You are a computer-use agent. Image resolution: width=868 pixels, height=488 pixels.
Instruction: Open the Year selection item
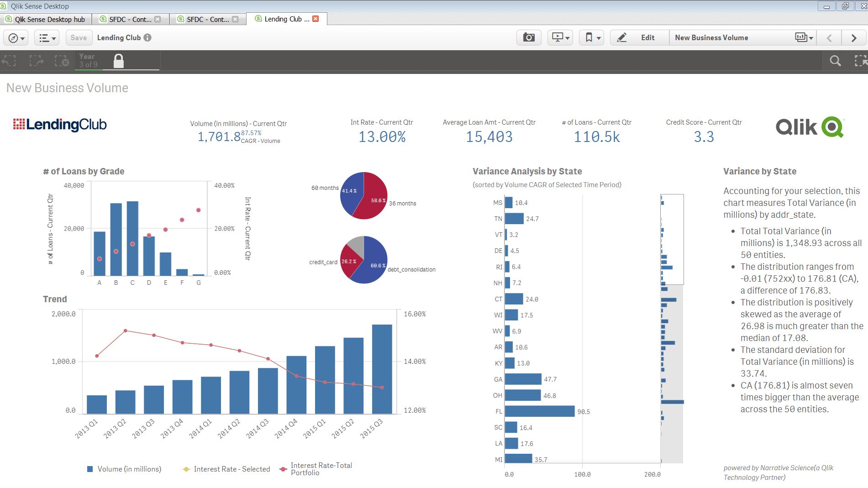[x=89, y=60]
